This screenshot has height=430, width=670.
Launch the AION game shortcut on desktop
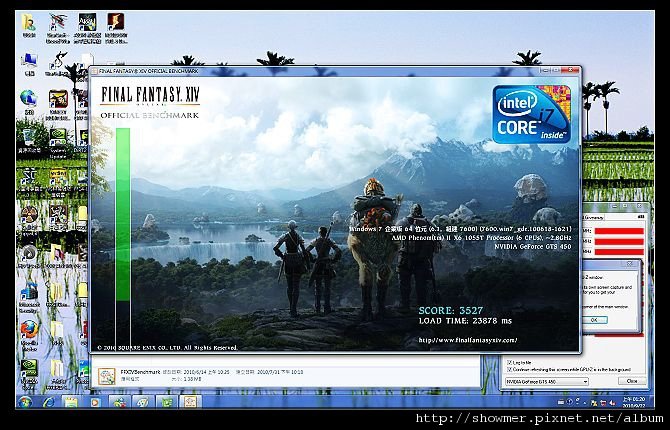[87, 27]
